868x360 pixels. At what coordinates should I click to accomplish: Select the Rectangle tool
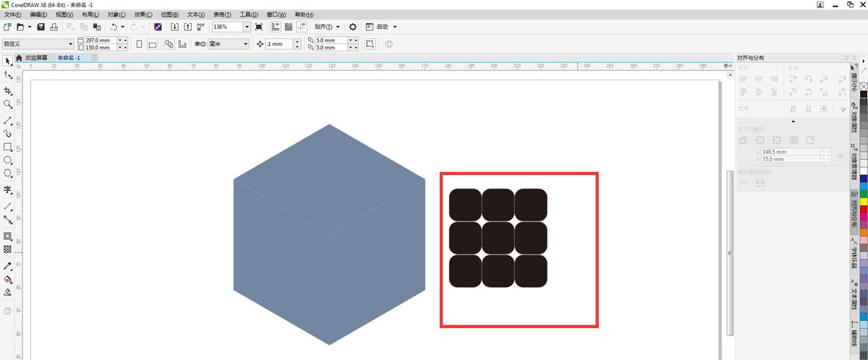click(8, 147)
